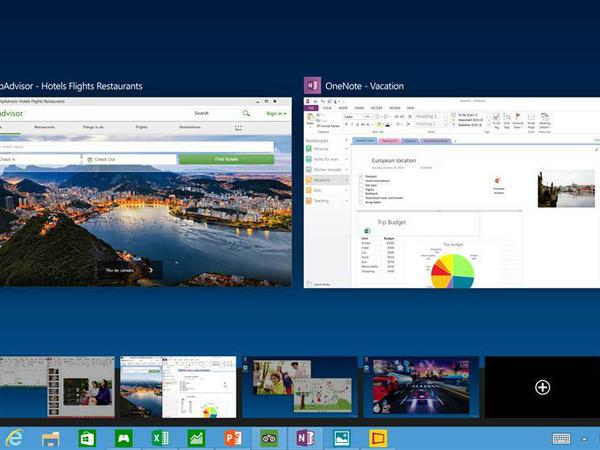Click the Paste button in OneNote
The width and height of the screenshot is (600, 450).
pyautogui.click(x=310, y=119)
